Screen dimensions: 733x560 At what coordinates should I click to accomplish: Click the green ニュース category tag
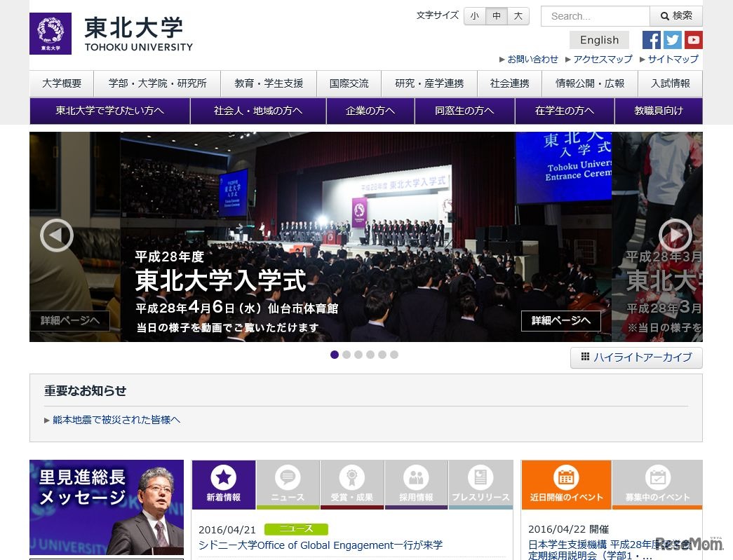click(296, 528)
